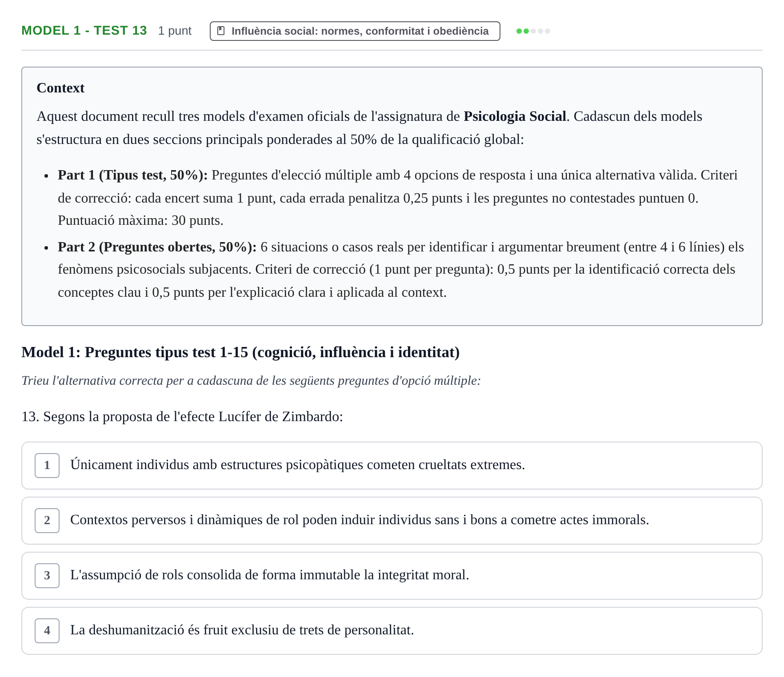The image size is (784, 677).
Task: Click the bold "Psicologia Social" subject name
Action: [515, 116]
